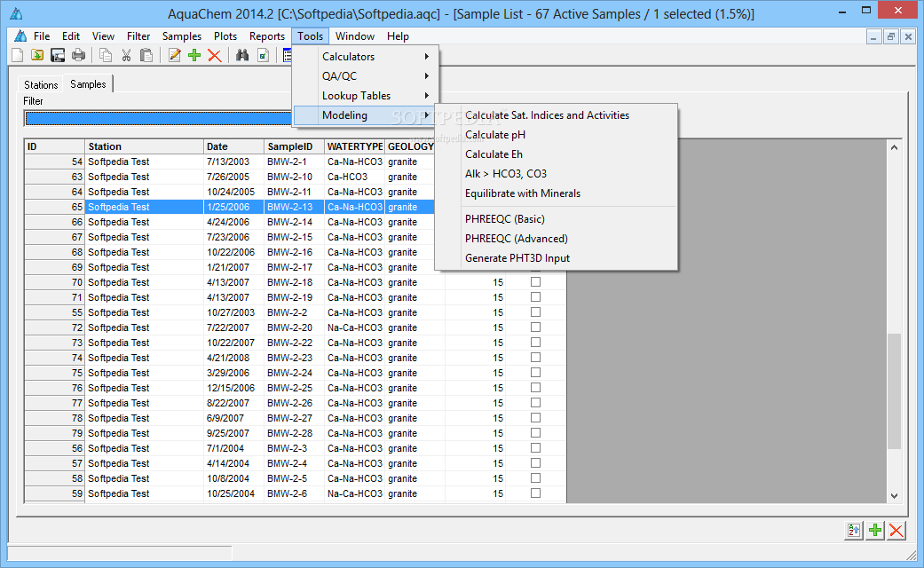Click the Paste clipboard icon
924x568 pixels.
(146, 55)
